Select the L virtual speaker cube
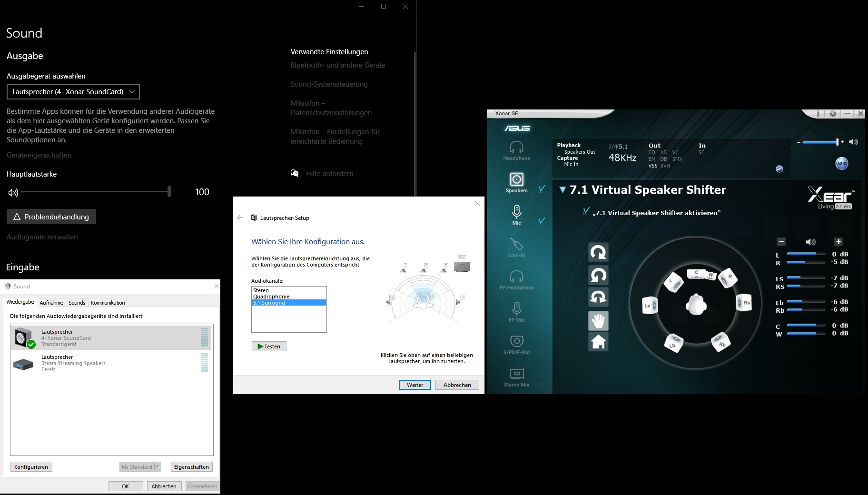This screenshot has height=495, width=868. (x=673, y=282)
